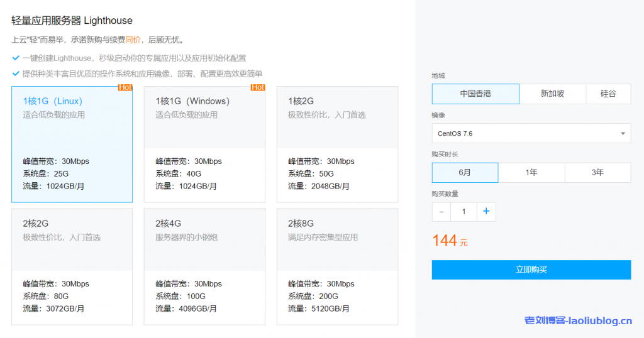Click the Hot badge on Linux plan
The height and width of the screenshot is (338, 644).
click(x=125, y=87)
